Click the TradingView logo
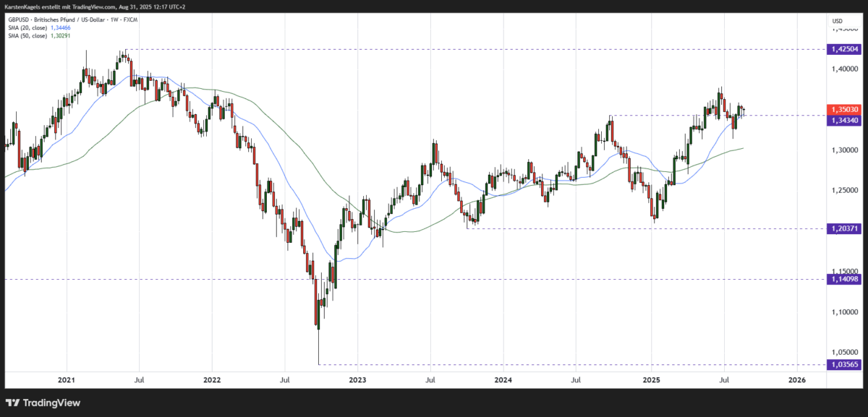 point(43,403)
